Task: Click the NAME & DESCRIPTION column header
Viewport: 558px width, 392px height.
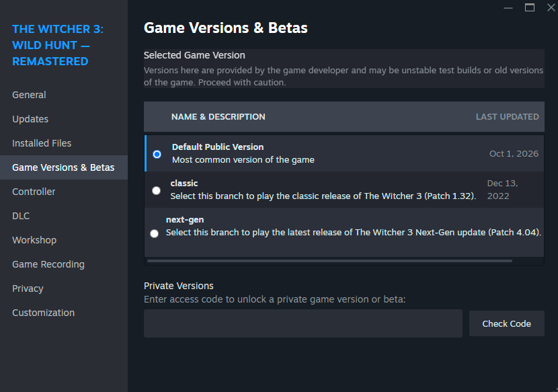Action: 218,117
